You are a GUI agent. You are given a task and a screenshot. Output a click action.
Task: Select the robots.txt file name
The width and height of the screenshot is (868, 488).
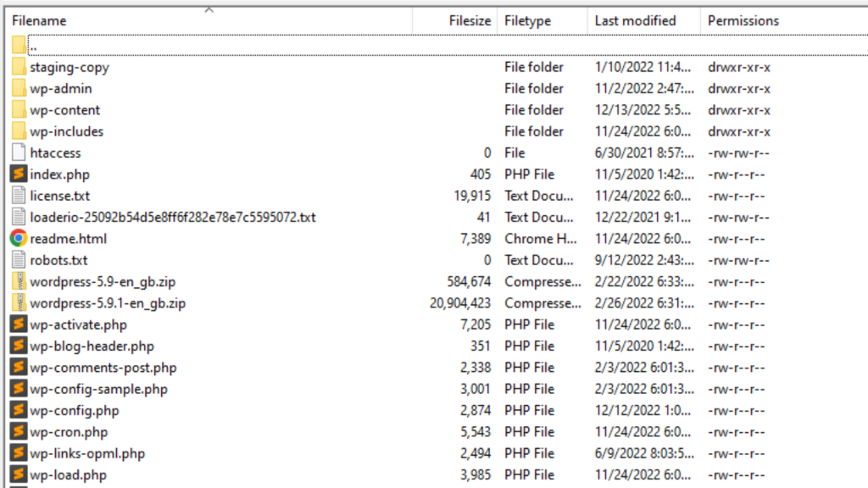tap(58, 260)
